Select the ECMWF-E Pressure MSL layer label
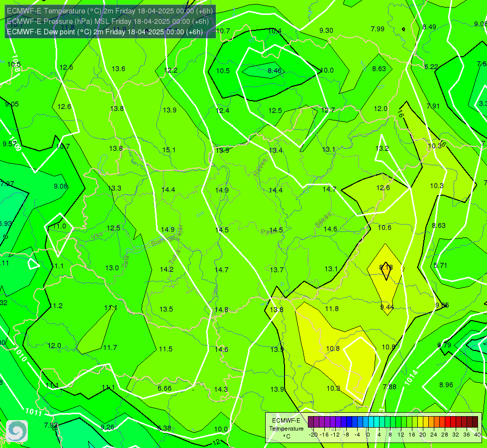This screenshot has height=448, width=487. pos(108,21)
